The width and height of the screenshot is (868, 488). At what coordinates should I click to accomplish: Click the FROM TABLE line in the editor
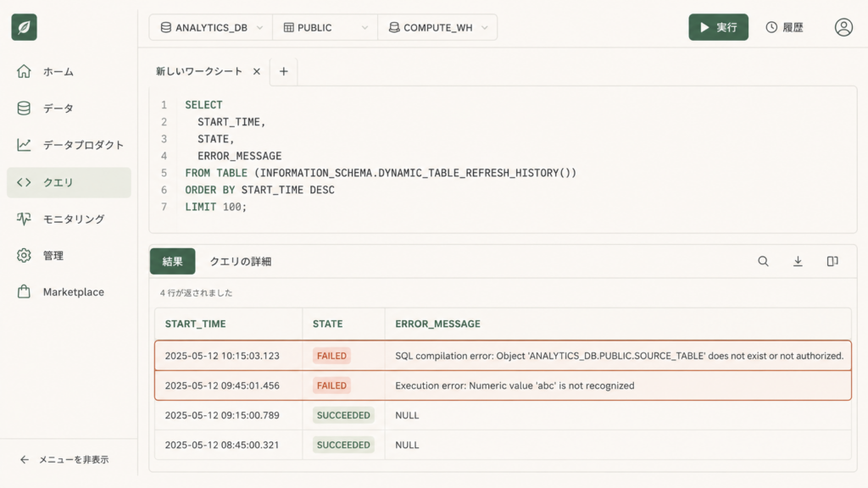click(x=381, y=173)
